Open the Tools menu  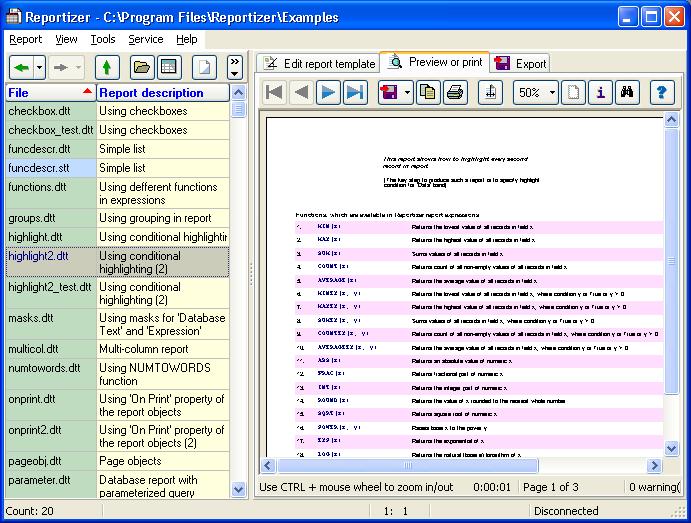pyautogui.click(x=103, y=39)
